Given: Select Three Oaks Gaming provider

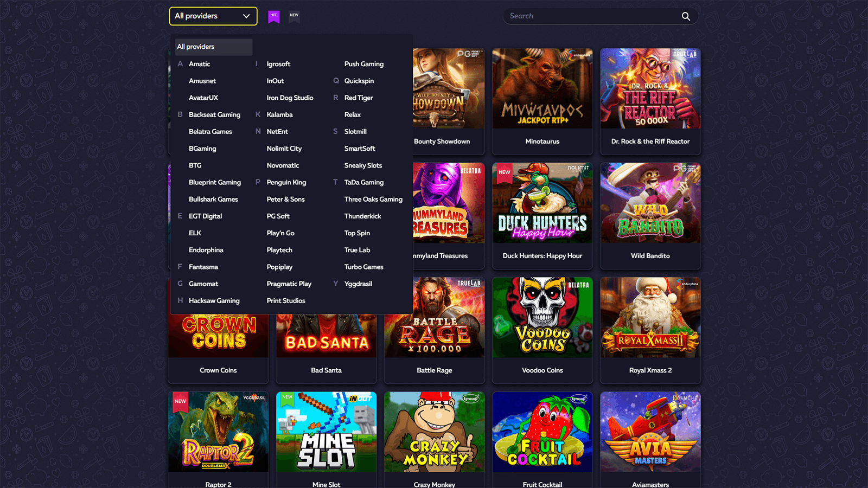Looking at the screenshot, I should (373, 199).
